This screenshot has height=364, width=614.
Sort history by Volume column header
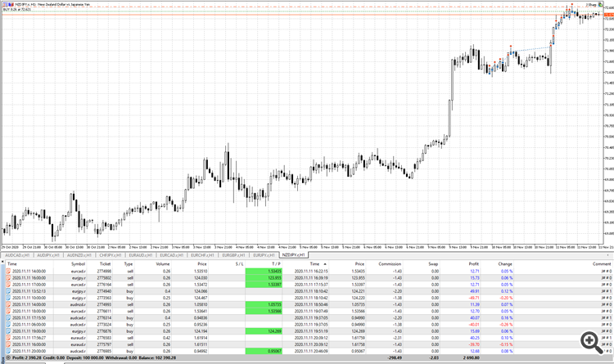point(163,264)
